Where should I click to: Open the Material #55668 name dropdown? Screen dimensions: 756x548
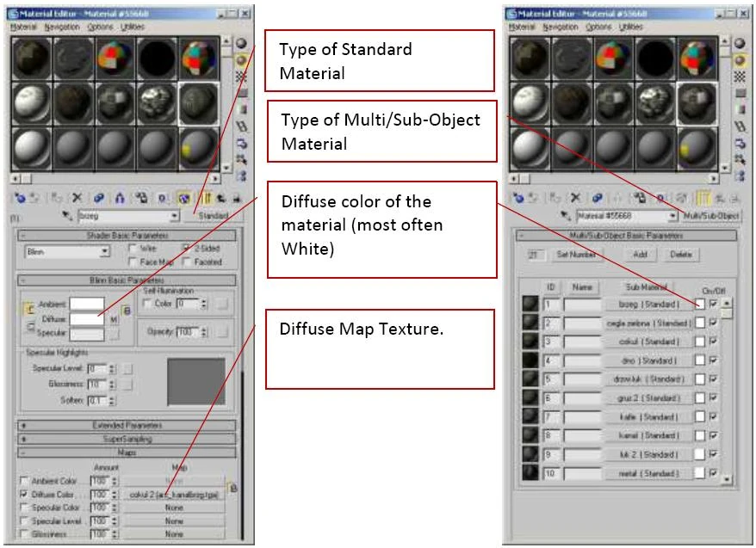[672, 216]
